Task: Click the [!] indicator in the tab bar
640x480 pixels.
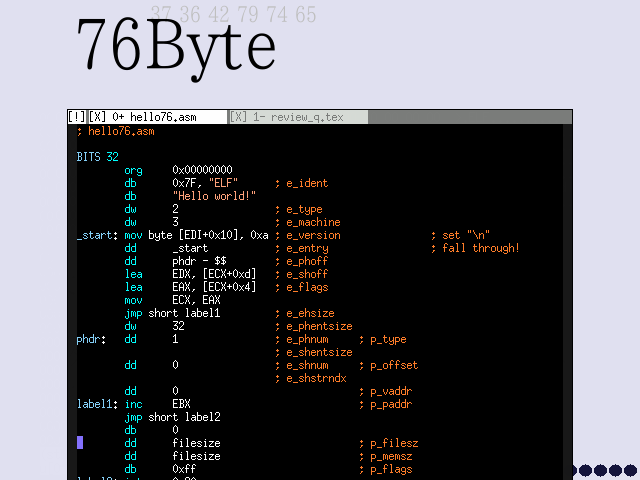Action: click(x=77, y=117)
